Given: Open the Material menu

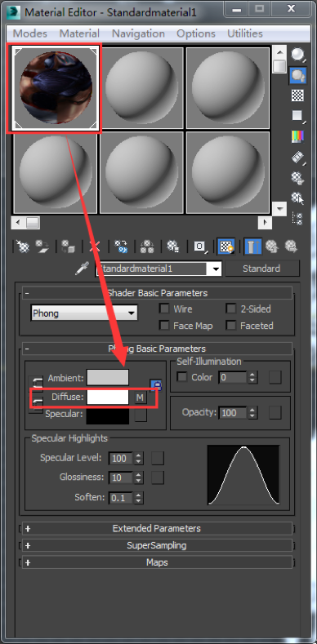Looking at the screenshot, I should [79, 33].
